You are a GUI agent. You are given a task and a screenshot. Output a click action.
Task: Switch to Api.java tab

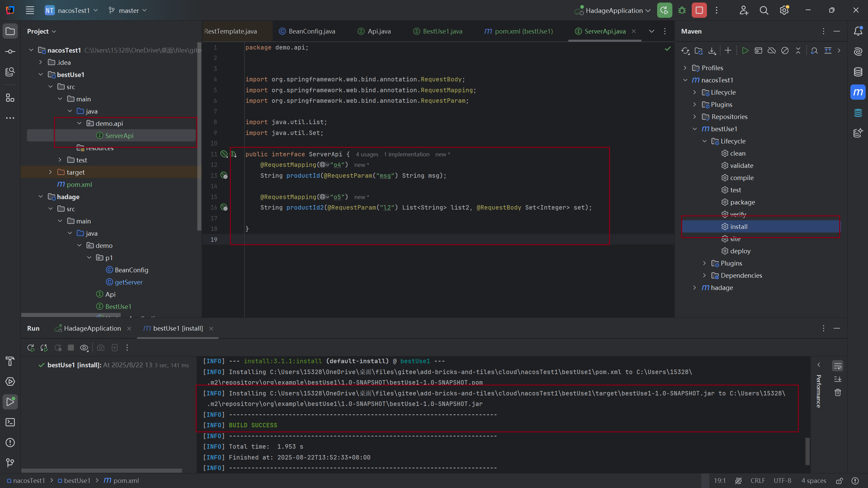click(x=374, y=31)
